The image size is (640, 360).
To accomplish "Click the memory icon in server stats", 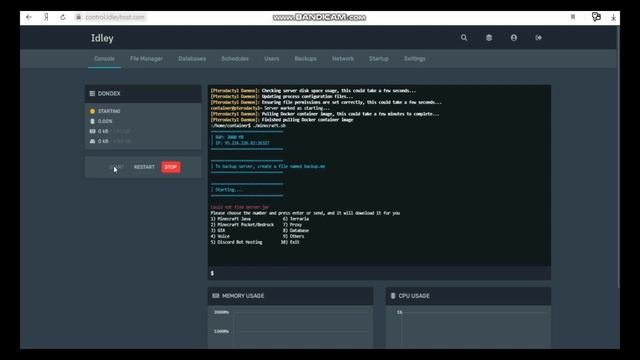I will (92, 131).
